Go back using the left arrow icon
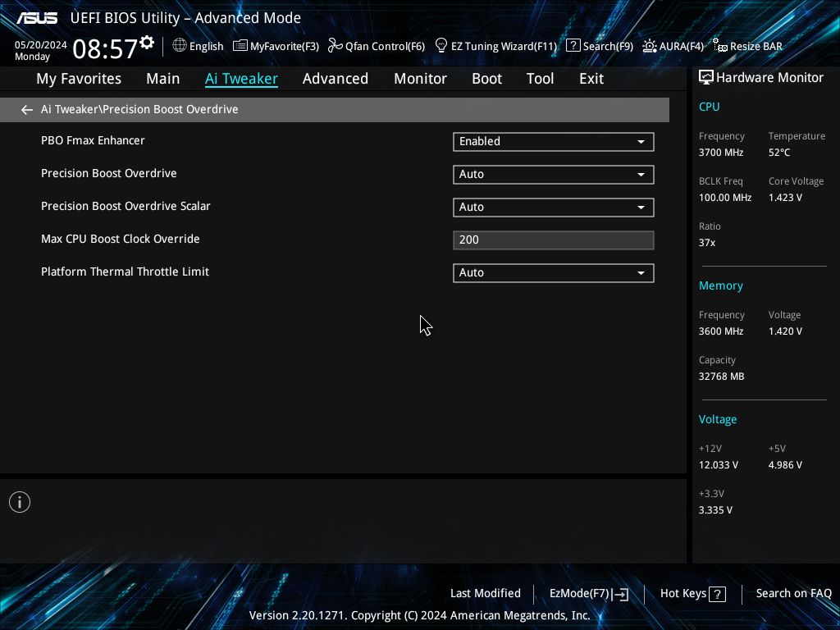840x630 pixels. tap(27, 110)
